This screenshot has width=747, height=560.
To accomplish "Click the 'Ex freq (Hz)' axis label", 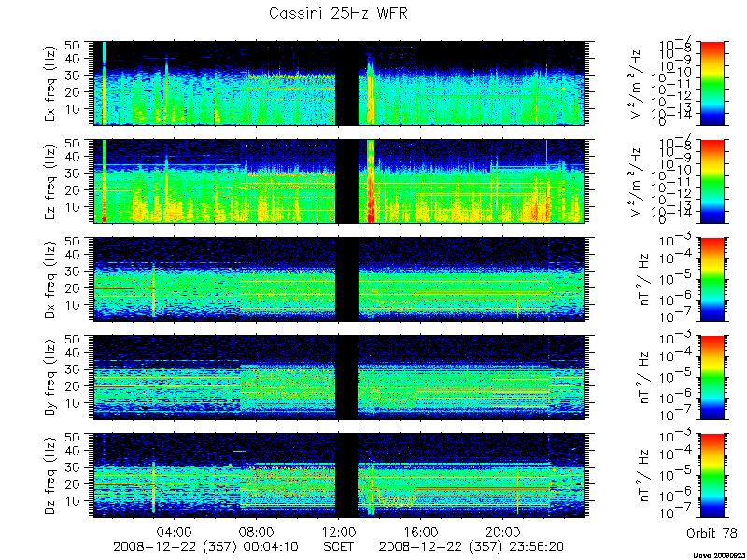I will [x=50, y=83].
